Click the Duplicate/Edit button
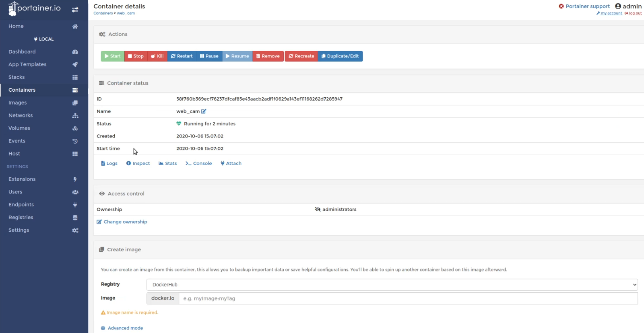This screenshot has width=644, height=333. (x=340, y=56)
